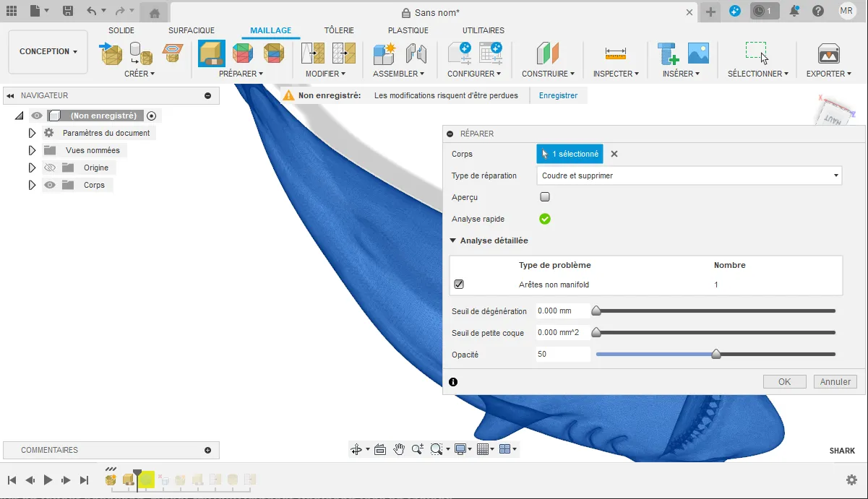
Task: Open the MR user account button
Action: pos(847,11)
